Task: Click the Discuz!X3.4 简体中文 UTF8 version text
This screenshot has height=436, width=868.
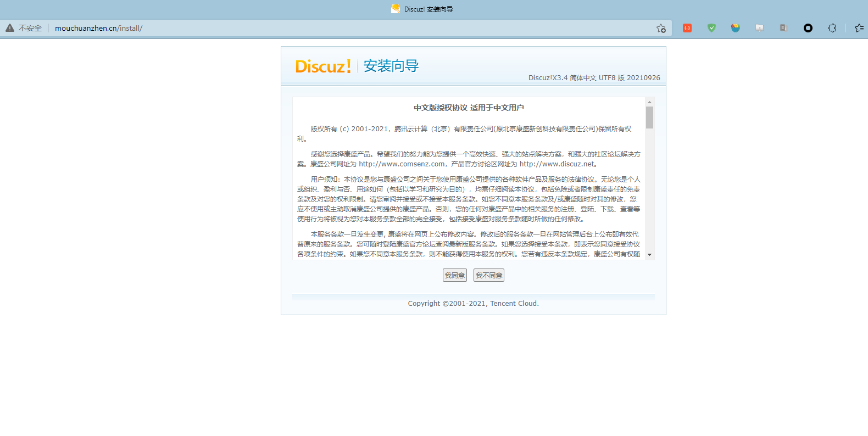Action: pyautogui.click(x=594, y=78)
